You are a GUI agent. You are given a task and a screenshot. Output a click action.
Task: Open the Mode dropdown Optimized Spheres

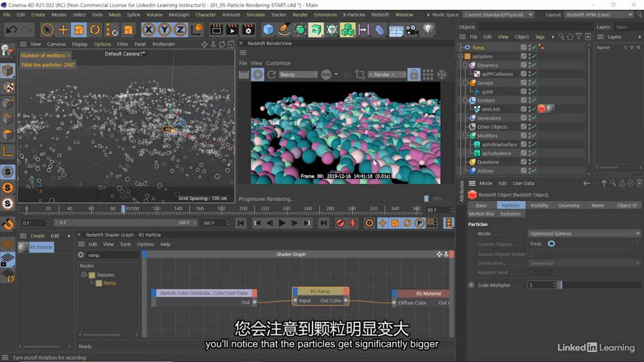(584, 234)
